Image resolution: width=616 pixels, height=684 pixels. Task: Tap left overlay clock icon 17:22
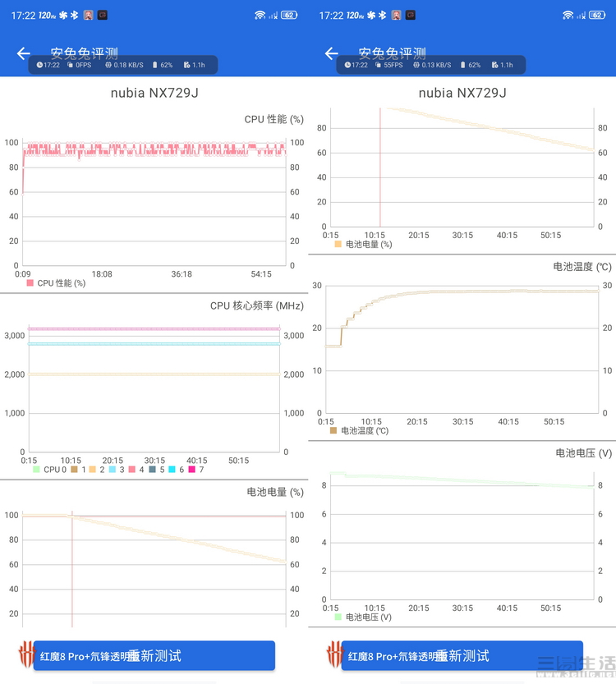(48, 65)
